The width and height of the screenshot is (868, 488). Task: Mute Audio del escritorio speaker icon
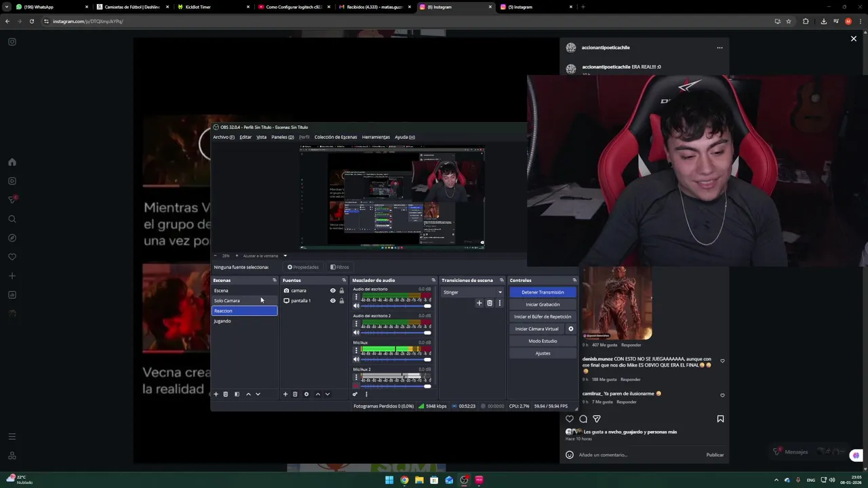coord(356,306)
